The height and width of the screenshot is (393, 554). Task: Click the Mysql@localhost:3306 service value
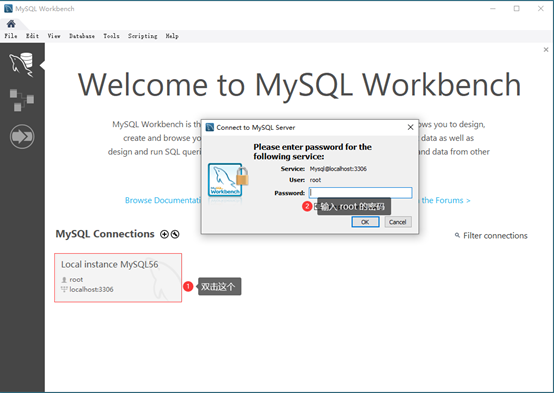(x=338, y=169)
